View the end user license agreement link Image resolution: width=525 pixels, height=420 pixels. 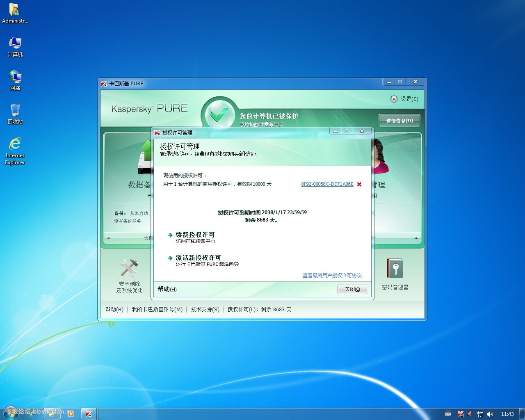(x=332, y=276)
